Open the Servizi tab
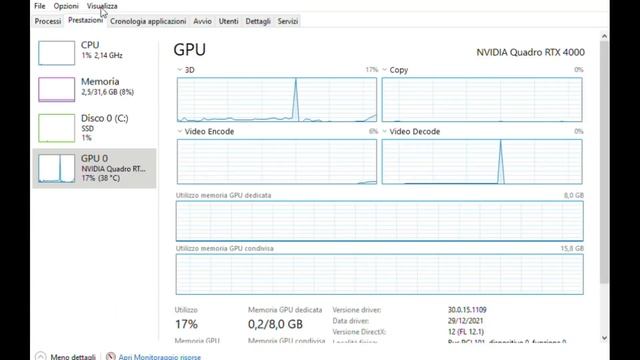 [288, 21]
